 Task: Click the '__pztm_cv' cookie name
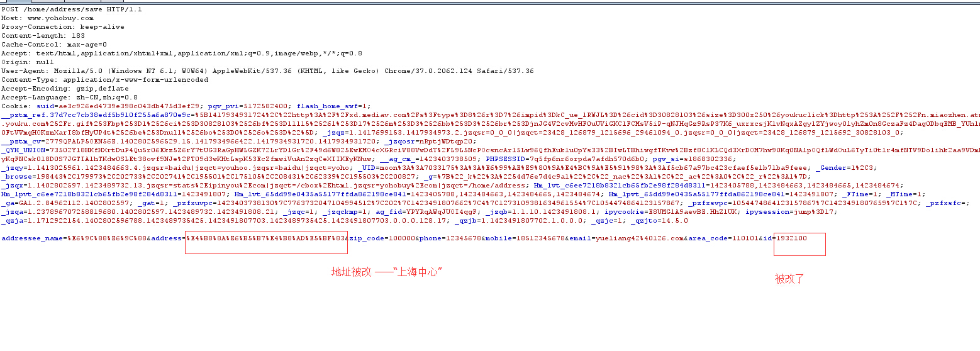[21, 142]
